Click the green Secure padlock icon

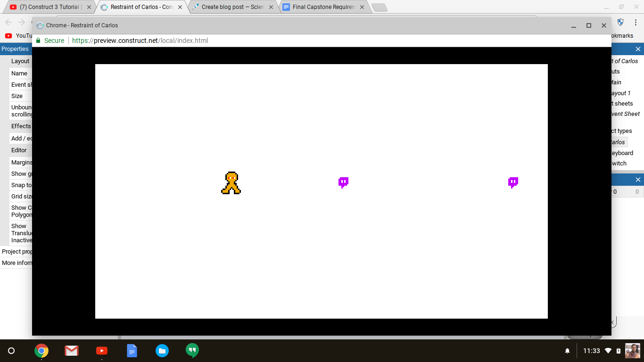click(x=39, y=41)
